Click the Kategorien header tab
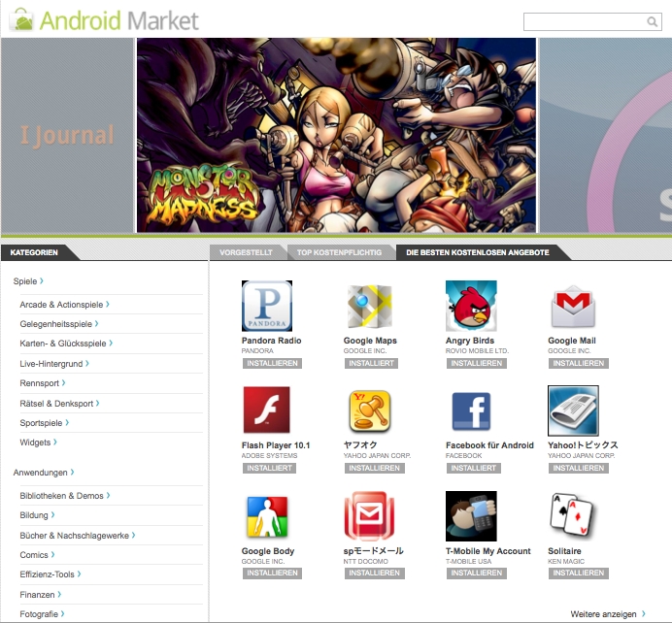The height and width of the screenshot is (623, 672). [34, 252]
